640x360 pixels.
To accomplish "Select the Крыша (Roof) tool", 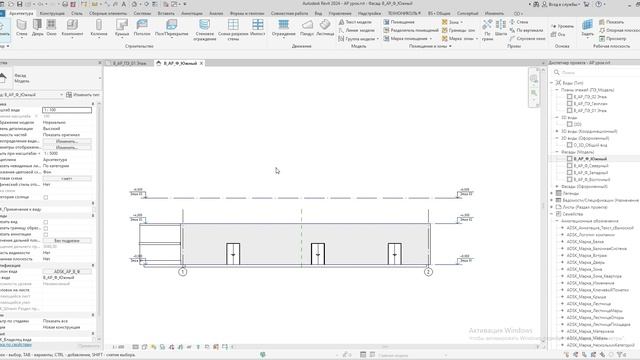I will click(122, 28).
